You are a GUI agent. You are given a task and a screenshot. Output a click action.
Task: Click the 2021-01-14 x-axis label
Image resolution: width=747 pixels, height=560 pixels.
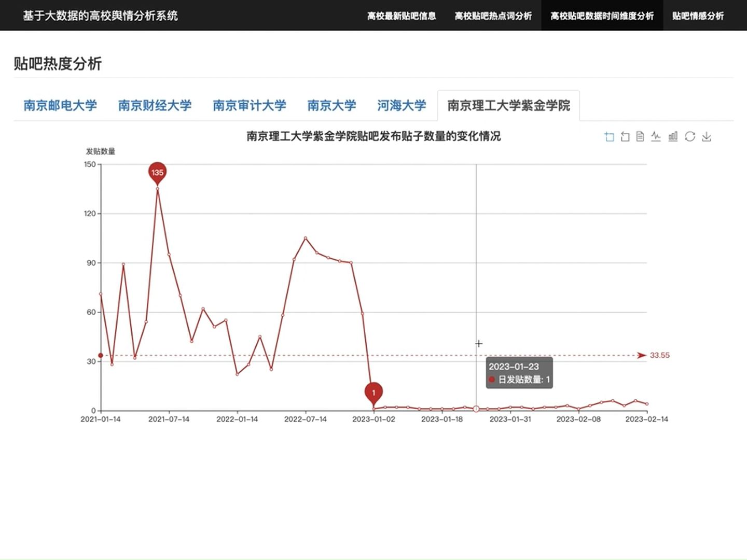point(101,419)
